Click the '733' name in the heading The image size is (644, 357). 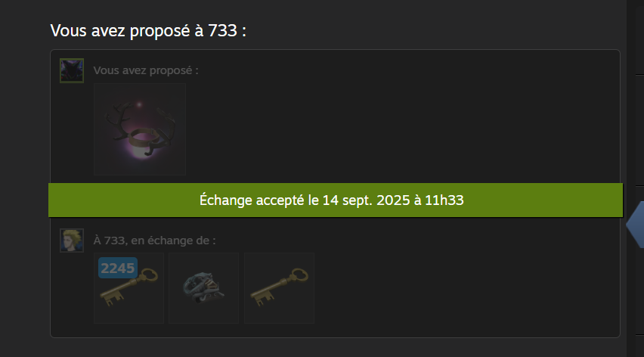pyautogui.click(x=223, y=31)
